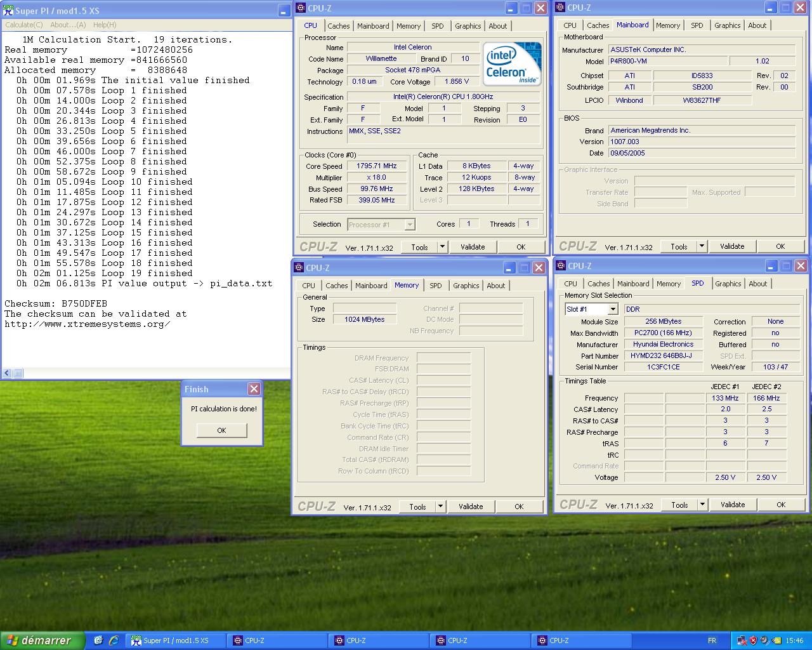
Task: Click the Intel Celeron inside logo
Action: point(512,63)
